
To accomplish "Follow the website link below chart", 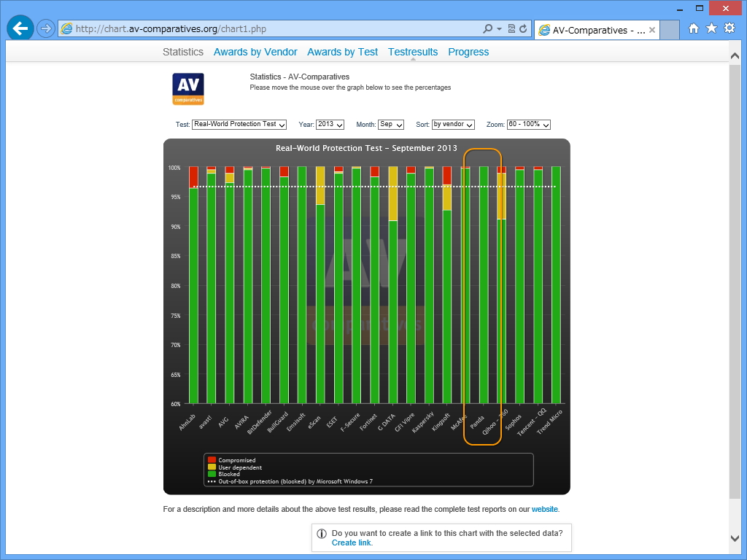I will tap(544, 509).
